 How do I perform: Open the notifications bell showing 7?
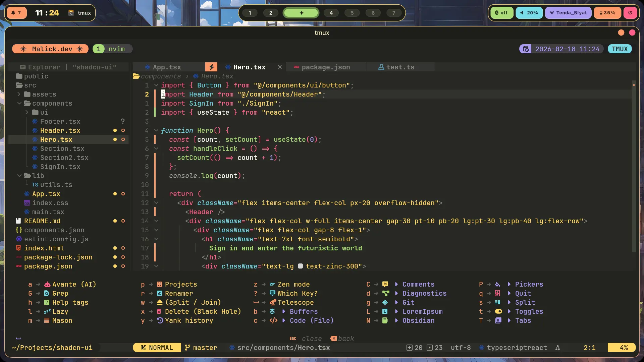(x=16, y=13)
